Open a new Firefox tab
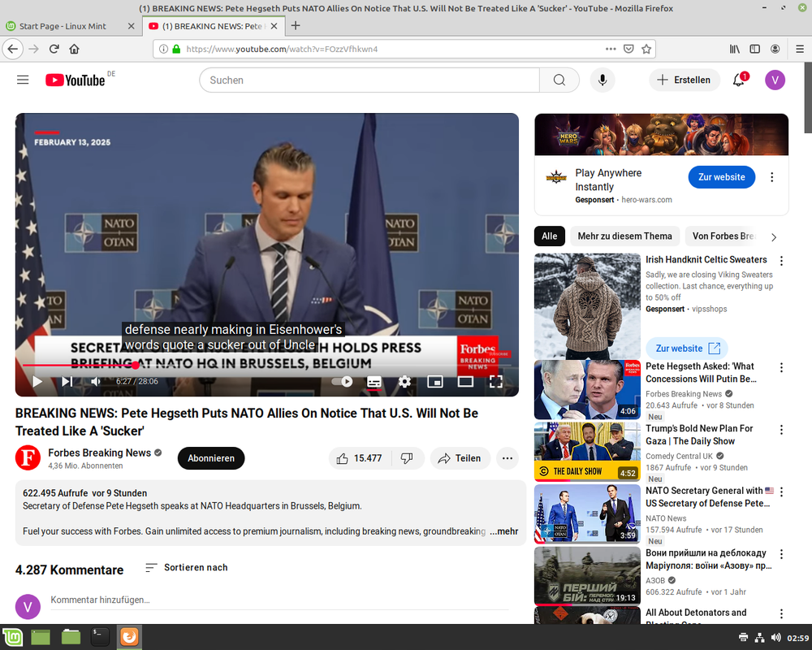The image size is (812, 650). click(296, 25)
